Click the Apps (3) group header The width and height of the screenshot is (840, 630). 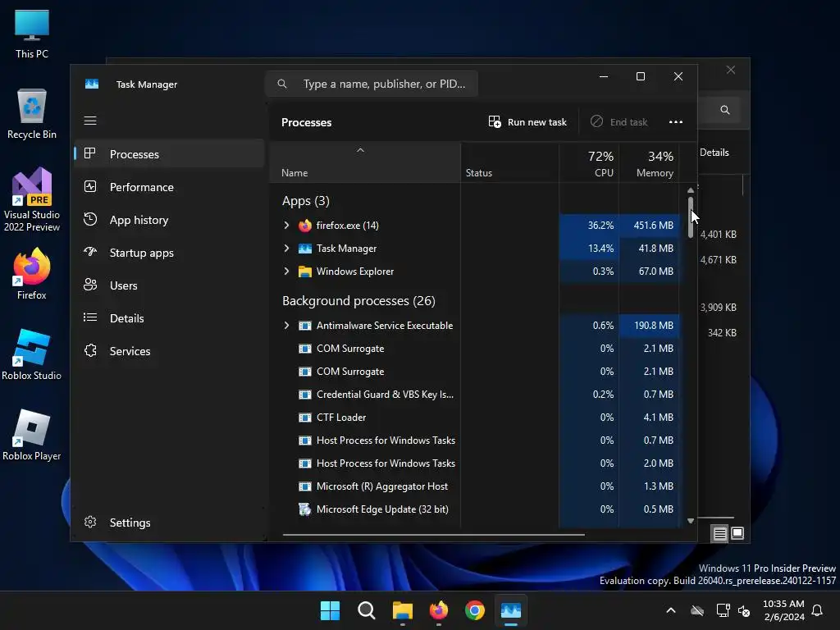pos(306,201)
